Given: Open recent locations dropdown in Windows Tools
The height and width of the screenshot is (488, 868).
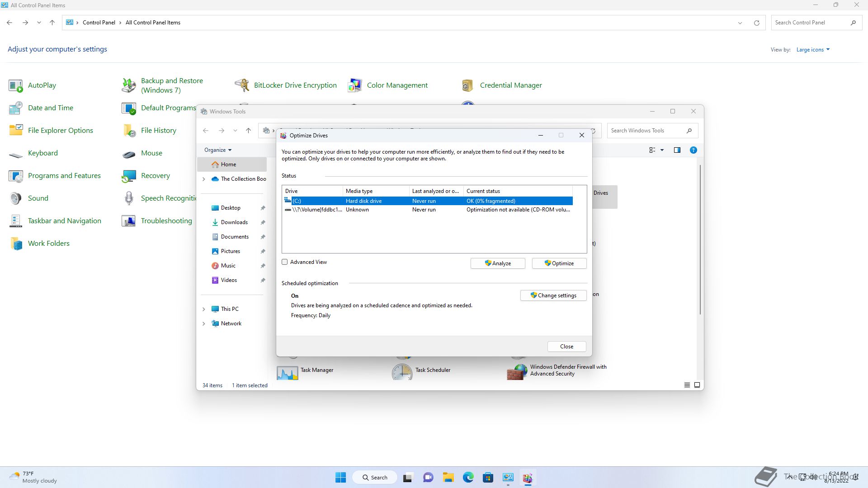Looking at the screenshot, I should [x=235, y=131].
